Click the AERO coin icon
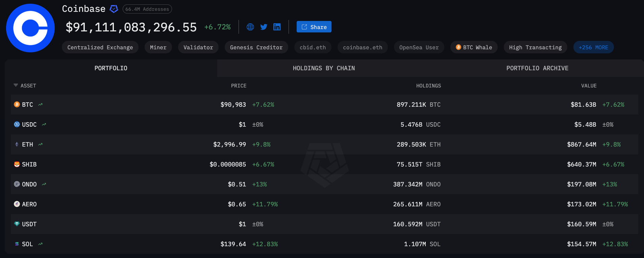The image size is (644, 258). pos(17,204)
